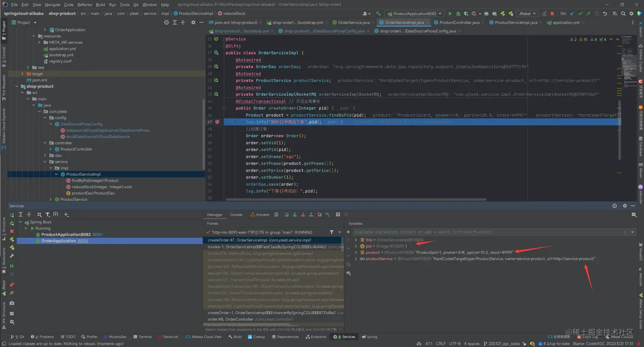Stop the running process with red square
Viewport: 644px width, 347px height.
(x=552, y=14)
